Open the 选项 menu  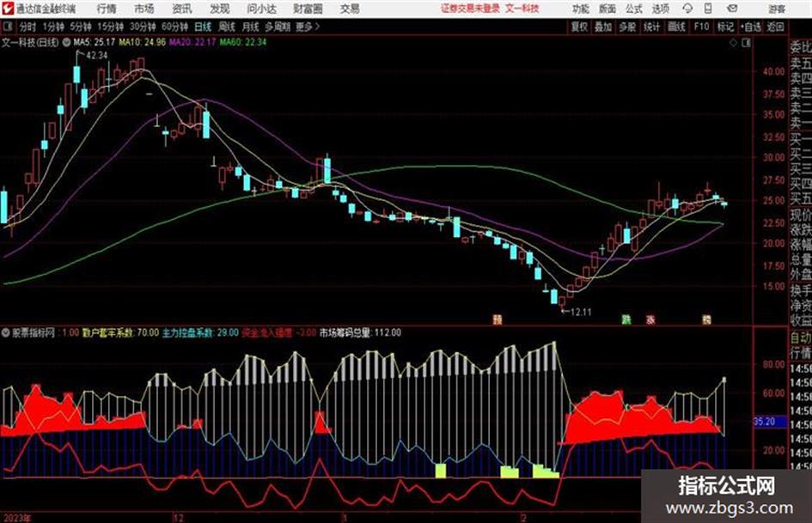[x=661, y=9]
